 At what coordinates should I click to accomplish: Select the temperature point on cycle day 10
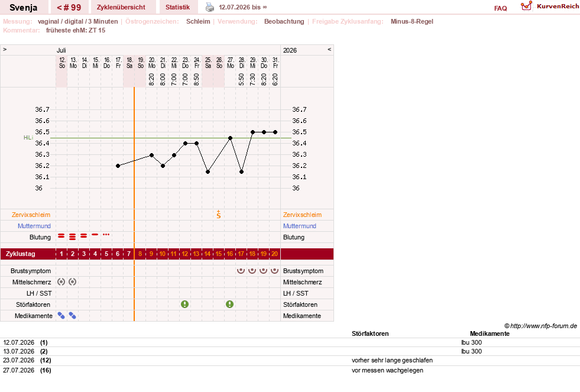point(163,166)
